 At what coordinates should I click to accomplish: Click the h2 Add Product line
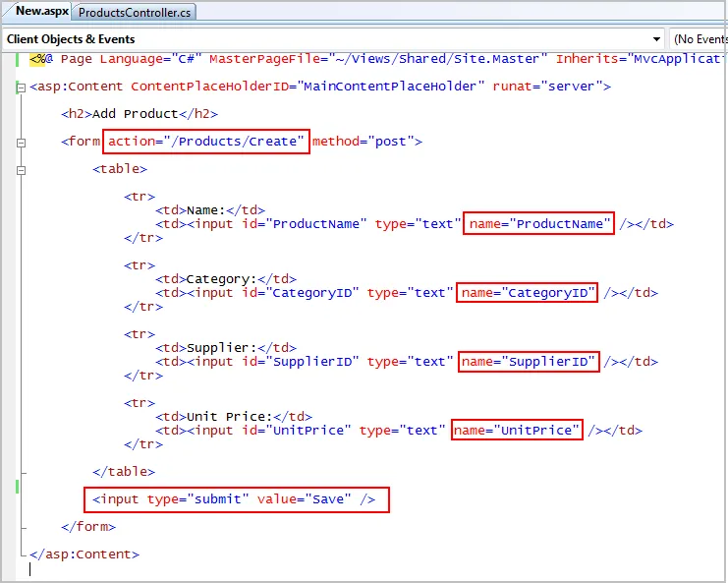(x=140, y=114)
